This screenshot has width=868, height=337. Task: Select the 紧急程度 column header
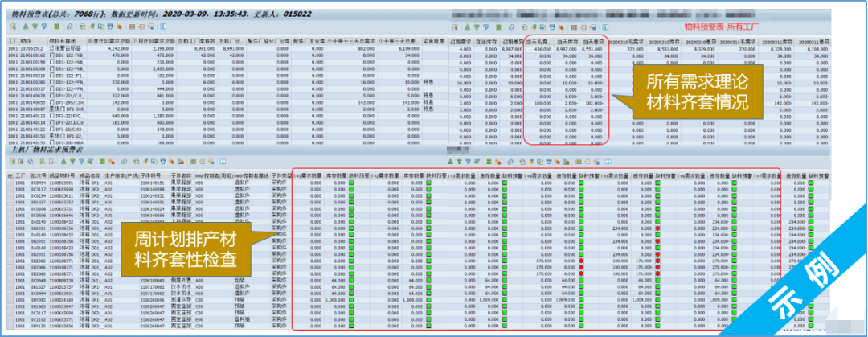tap(434, 41)
